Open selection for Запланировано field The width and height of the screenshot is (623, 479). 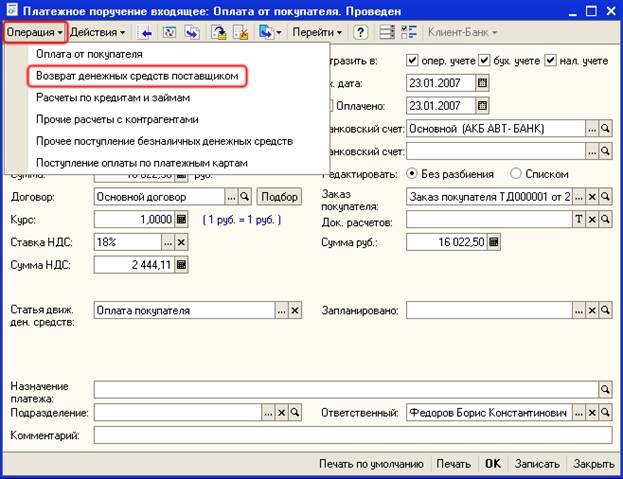pyautogui.click(x=578, y=310)
